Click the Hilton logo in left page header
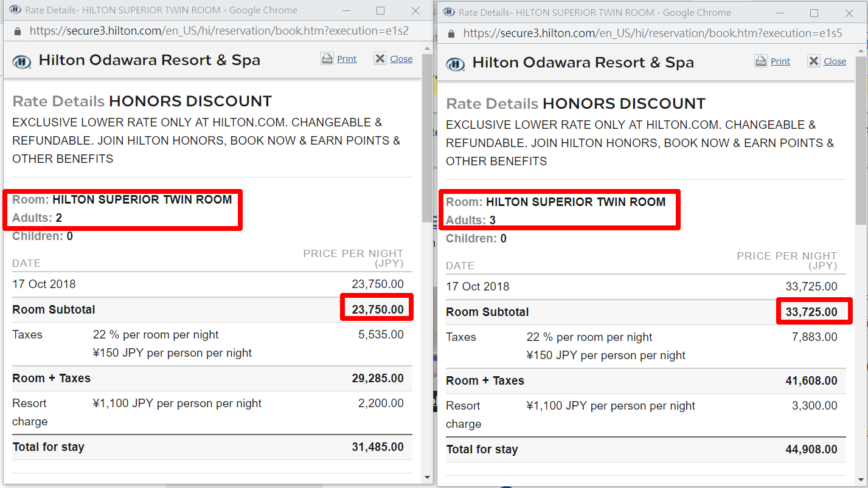 pyautogui.click(x=22, y=61)
